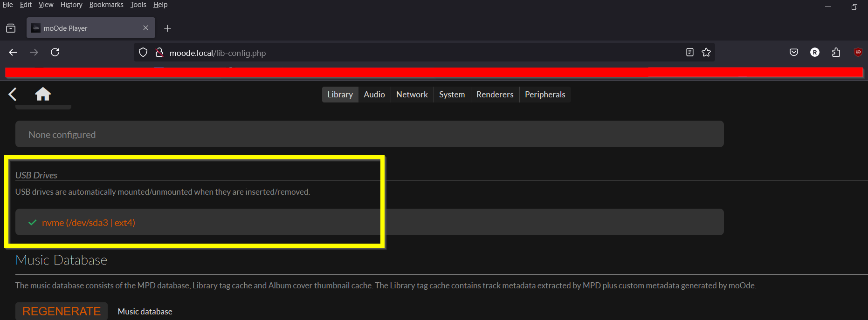Reload the page with refresh icon
This screenshot has width=868, height=320.
[55, 52]
